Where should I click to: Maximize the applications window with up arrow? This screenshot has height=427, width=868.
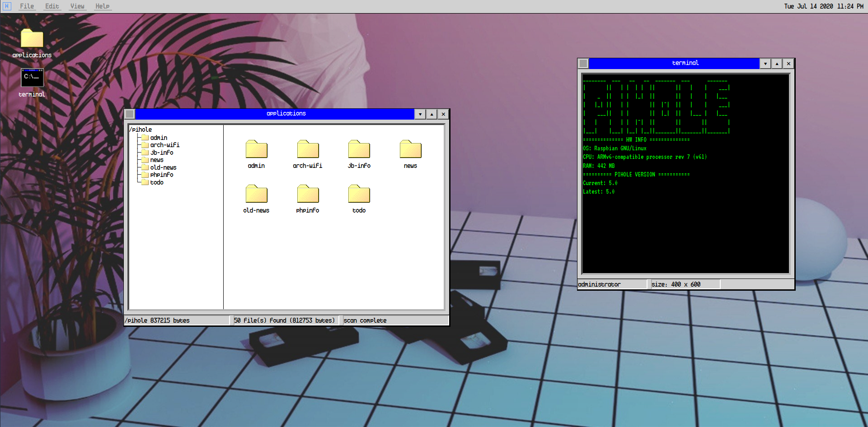coord(432,114)
